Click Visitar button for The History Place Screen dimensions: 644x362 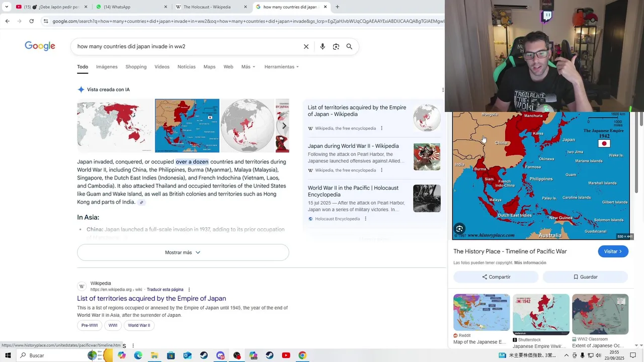click(x=613, y=251)
